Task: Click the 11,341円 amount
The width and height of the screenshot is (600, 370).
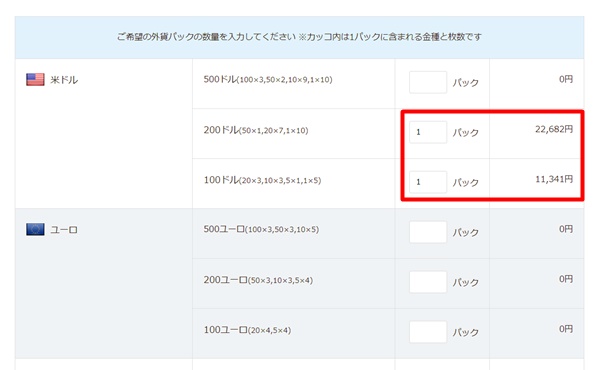Action: [554, 179]
